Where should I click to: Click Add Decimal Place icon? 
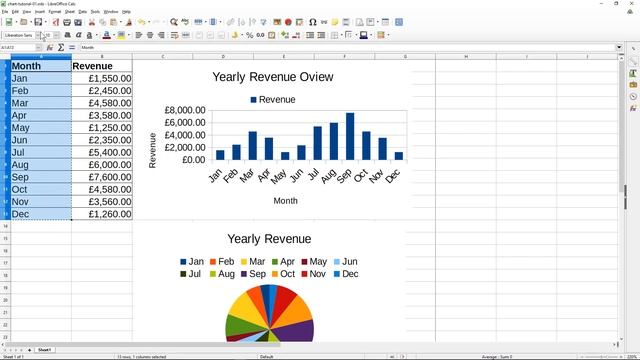[x=285, y=35]
